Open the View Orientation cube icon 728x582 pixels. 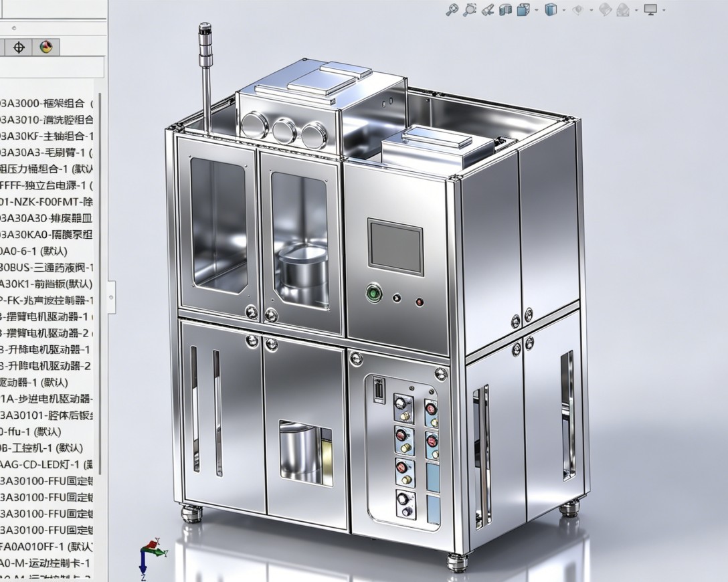click(x=523, y=9)
